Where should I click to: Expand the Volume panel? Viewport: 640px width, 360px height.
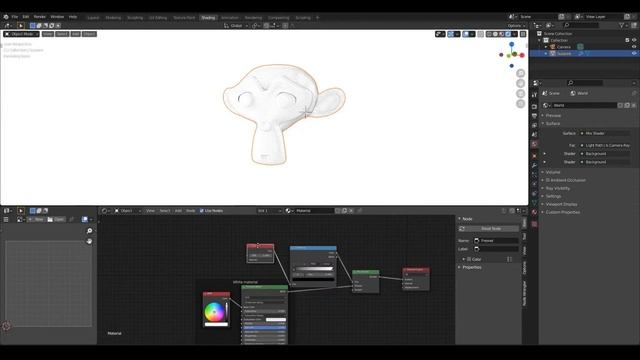[x=553, y=172]
